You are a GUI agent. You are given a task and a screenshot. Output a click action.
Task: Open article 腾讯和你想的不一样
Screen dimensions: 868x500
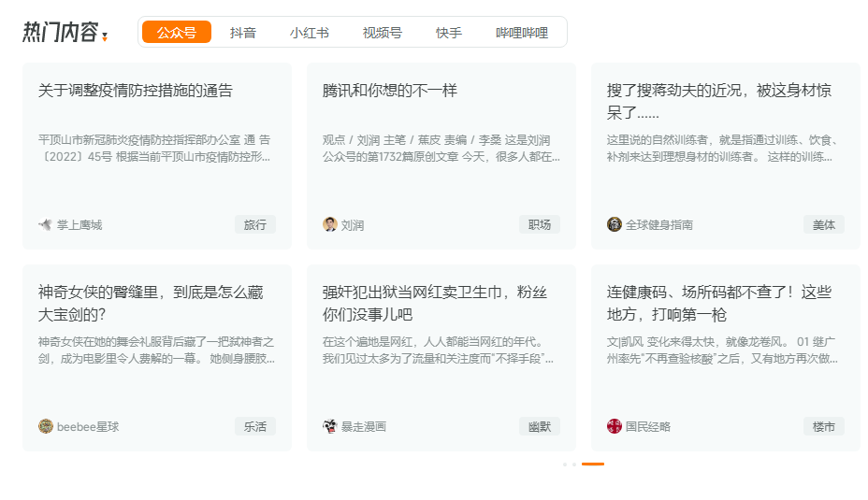(390, 91)
